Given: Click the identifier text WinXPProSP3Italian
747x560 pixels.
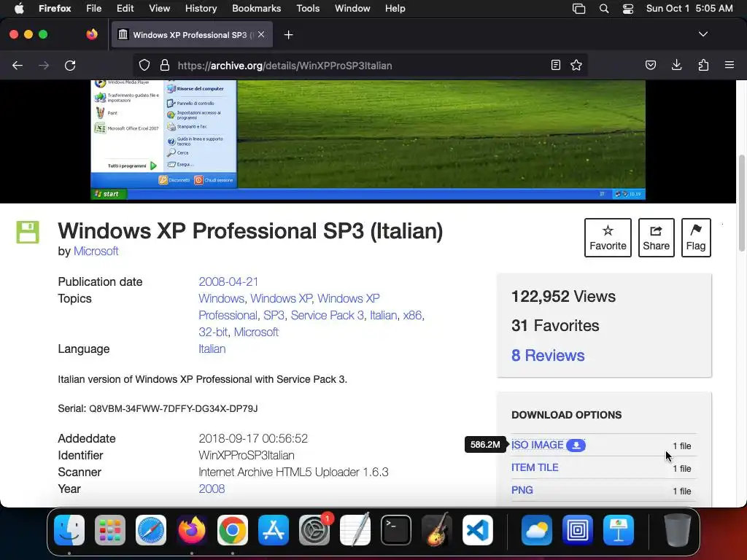Looking at the screenshot, I should pos(247,455).
